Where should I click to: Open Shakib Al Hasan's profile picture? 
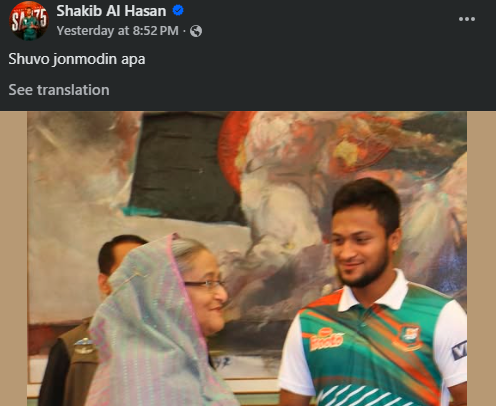(x=29, y=20)
